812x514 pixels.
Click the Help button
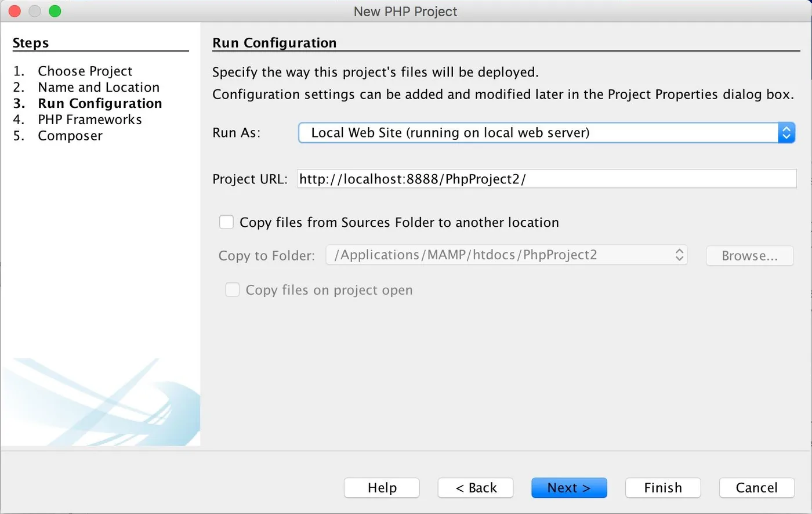point(382,488)
